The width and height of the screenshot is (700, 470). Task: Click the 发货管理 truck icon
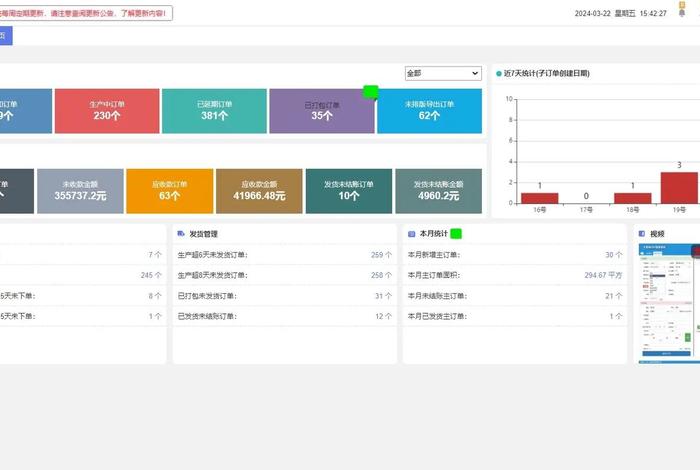click(181, 233)
